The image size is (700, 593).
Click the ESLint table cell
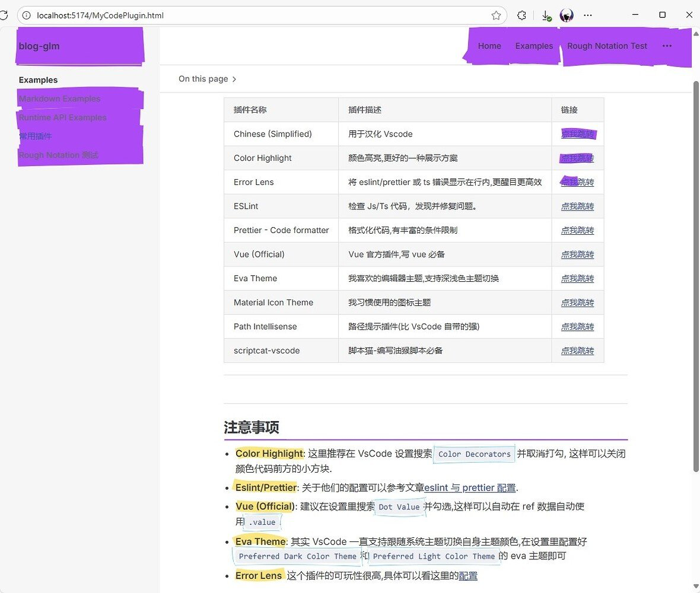[281, 206]
